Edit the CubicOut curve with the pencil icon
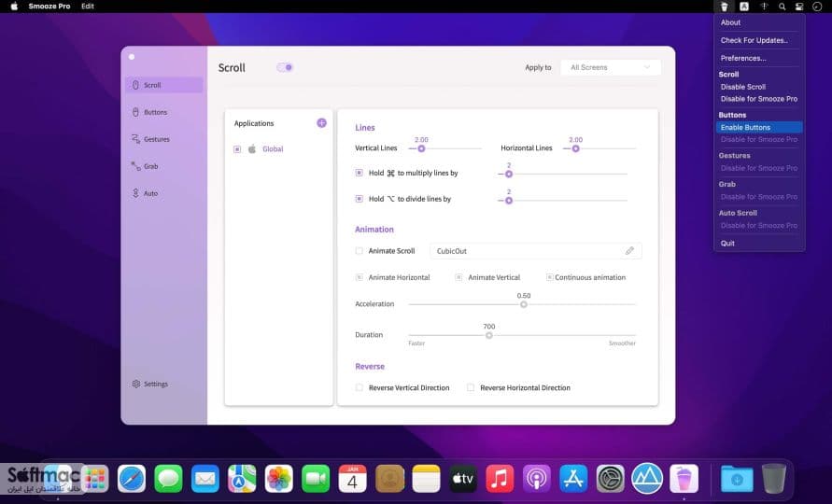The height and width of the screenshot is (504, 832). [629, 251]
